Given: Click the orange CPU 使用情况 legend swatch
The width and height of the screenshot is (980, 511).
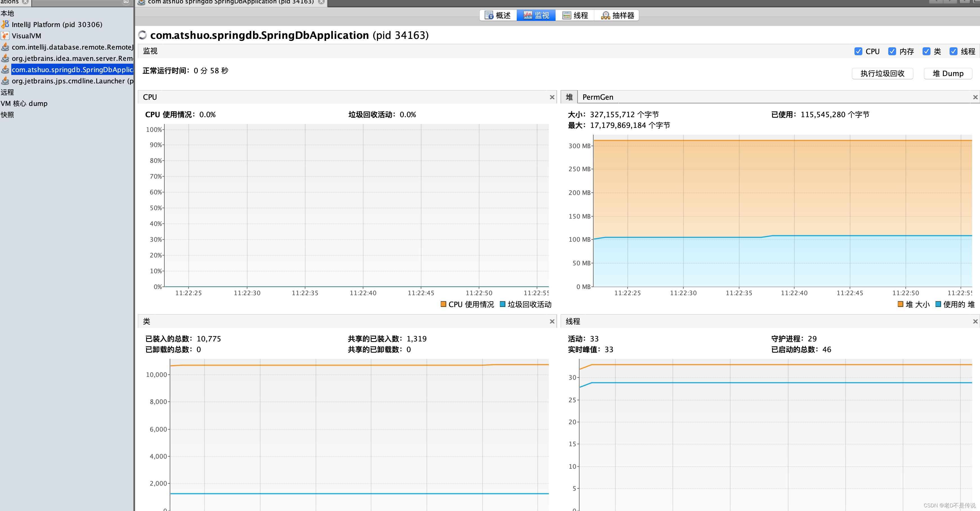Looking at the screenshot, I should pos(443,304).
